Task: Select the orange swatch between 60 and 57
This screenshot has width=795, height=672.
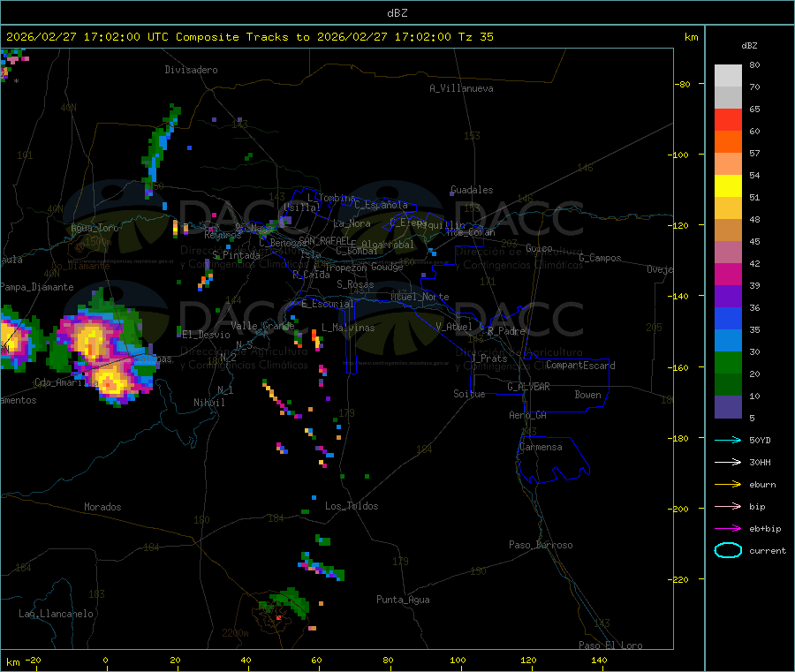Action: click(728, 142)
